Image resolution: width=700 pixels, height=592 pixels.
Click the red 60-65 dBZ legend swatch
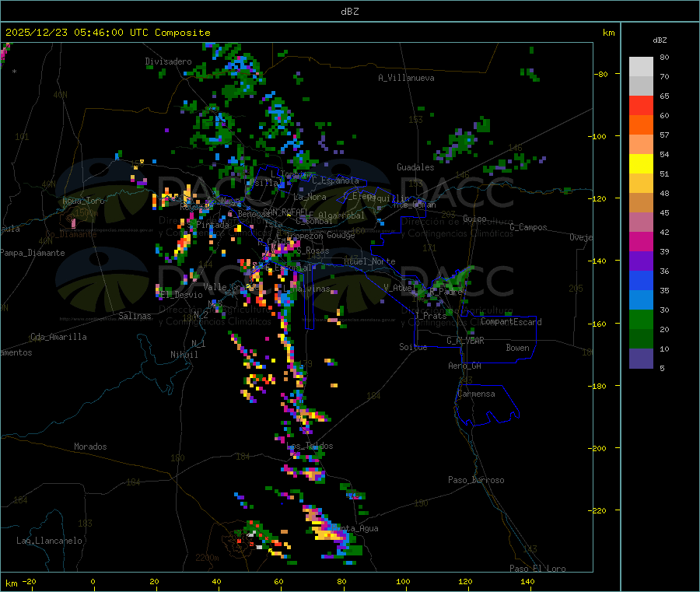(641, 105)
